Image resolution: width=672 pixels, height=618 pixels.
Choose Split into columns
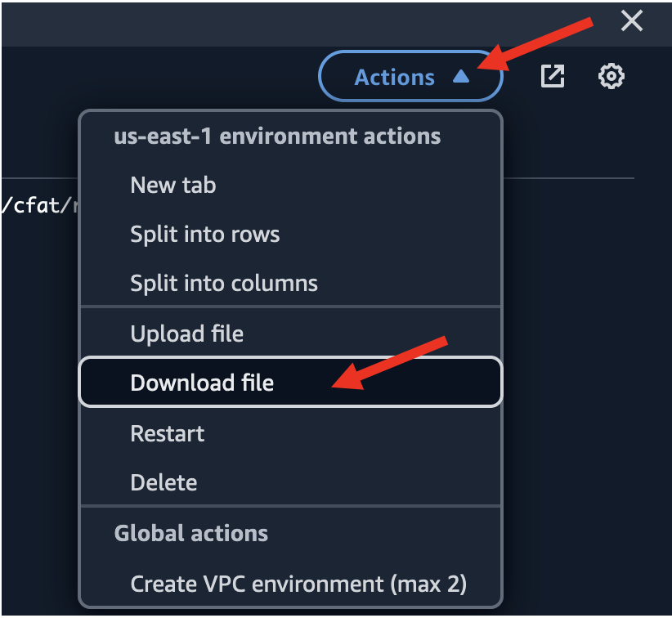pos(224,284)
